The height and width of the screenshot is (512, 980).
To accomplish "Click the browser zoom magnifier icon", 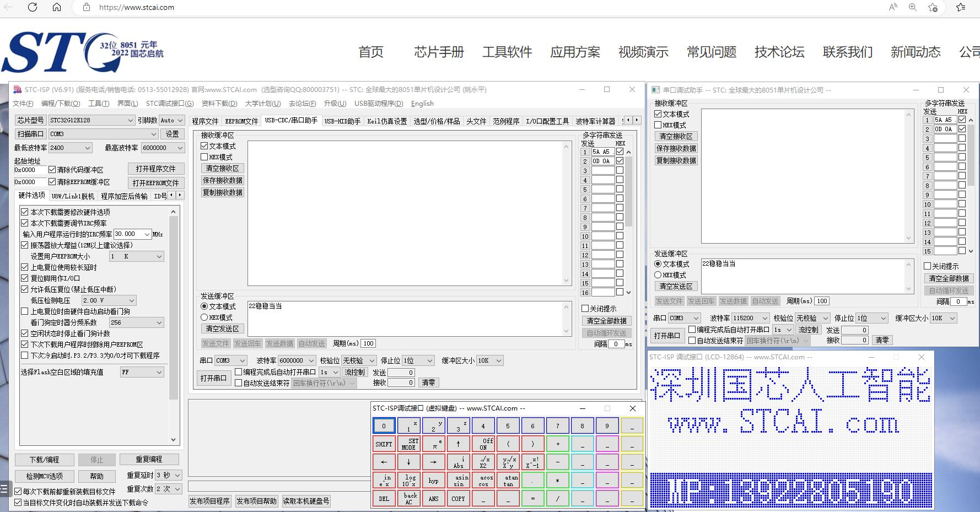I will (913, 7).
